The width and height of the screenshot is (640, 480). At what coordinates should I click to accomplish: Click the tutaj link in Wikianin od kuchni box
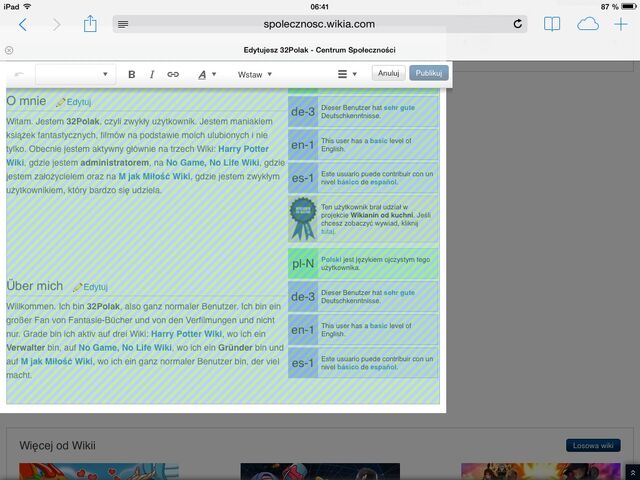pos(328,231)
